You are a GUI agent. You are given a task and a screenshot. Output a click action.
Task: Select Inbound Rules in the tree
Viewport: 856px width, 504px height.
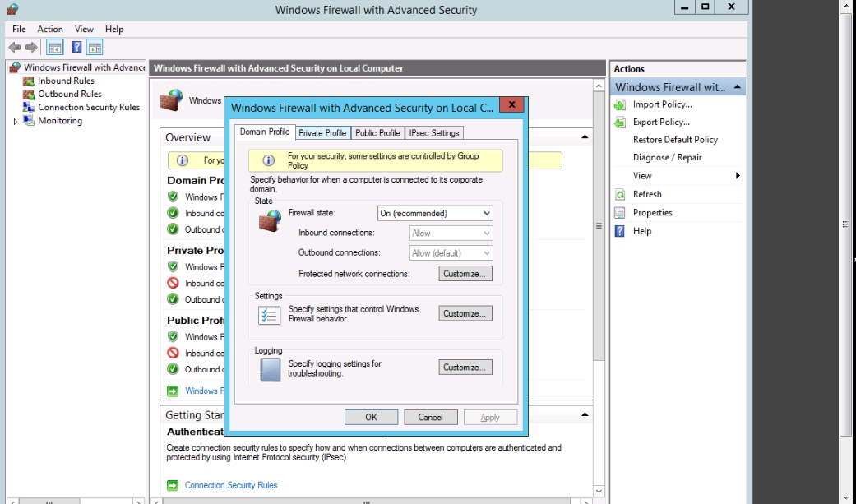66,81
